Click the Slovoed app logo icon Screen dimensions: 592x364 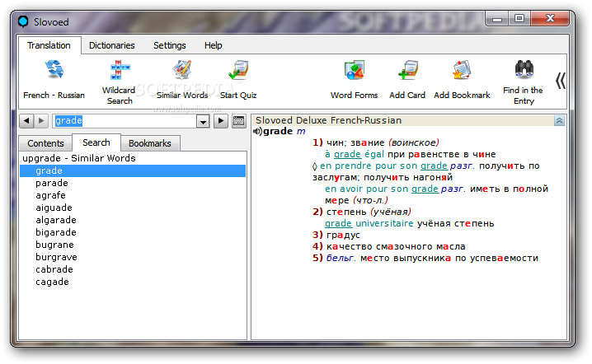pos(23,21)
